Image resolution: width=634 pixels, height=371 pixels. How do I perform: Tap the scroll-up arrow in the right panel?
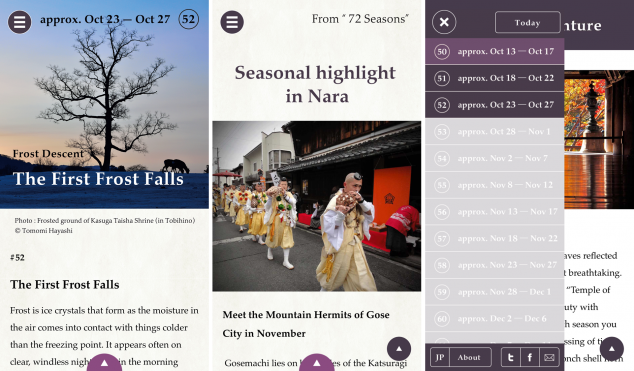coord(611,348)
